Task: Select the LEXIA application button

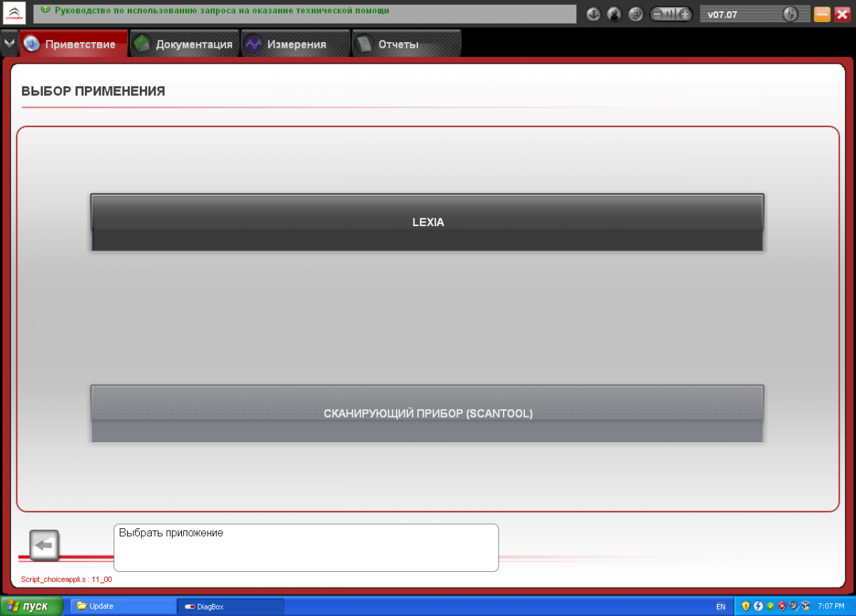Action: point(428,222)
